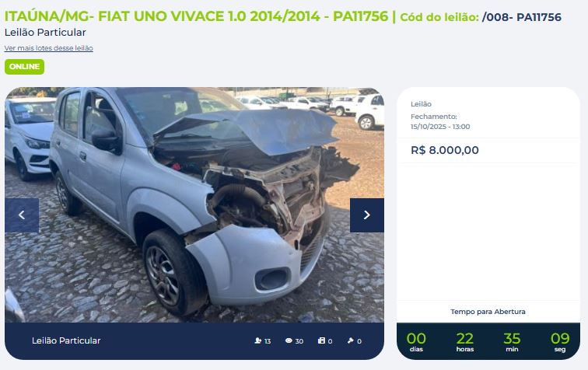Click the countdown days value 00
The width and height of the screenshot is (588, 370).
[416, 338]
